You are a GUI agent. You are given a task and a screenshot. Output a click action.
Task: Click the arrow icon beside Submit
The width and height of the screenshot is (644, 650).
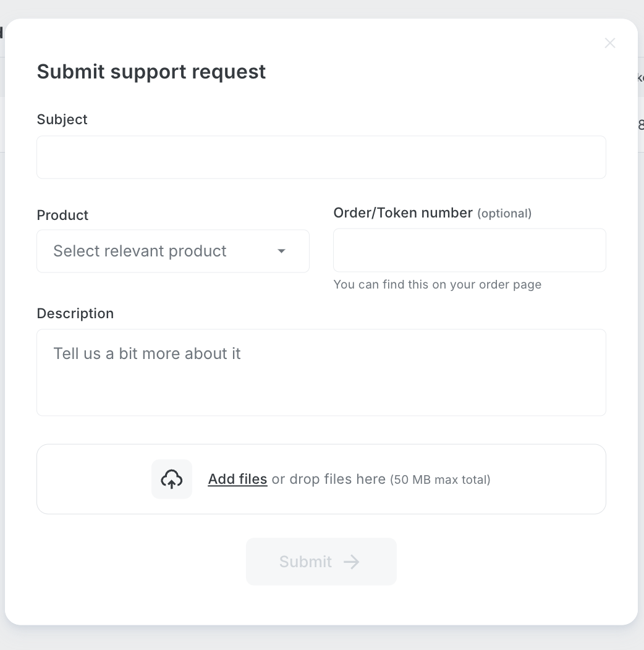[x=352, y=562]
